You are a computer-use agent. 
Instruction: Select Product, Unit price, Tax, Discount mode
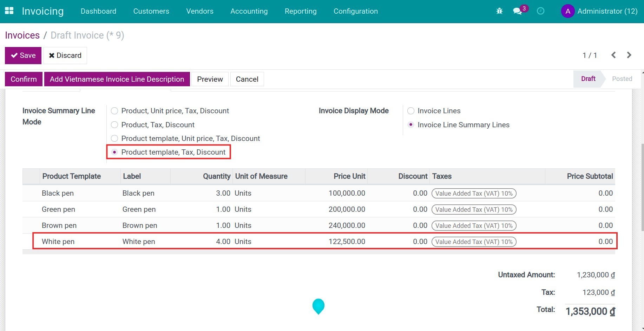tap(114, 111)
